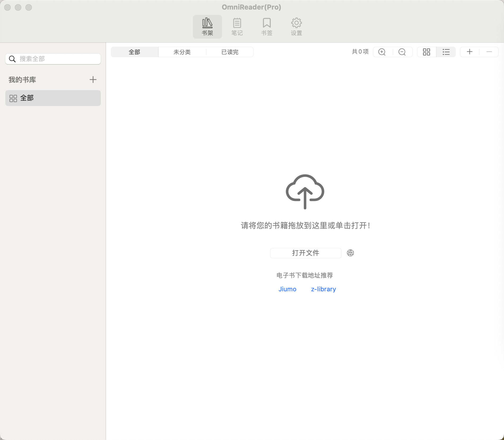Switch to grid view layout
This screenshot has height=440, width=504.
tap(427, 52)
